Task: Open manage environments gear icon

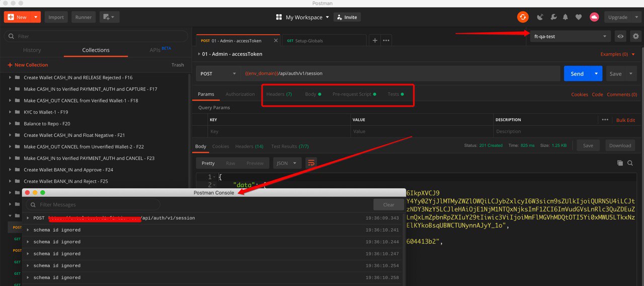Action: [x=636, y=36]
